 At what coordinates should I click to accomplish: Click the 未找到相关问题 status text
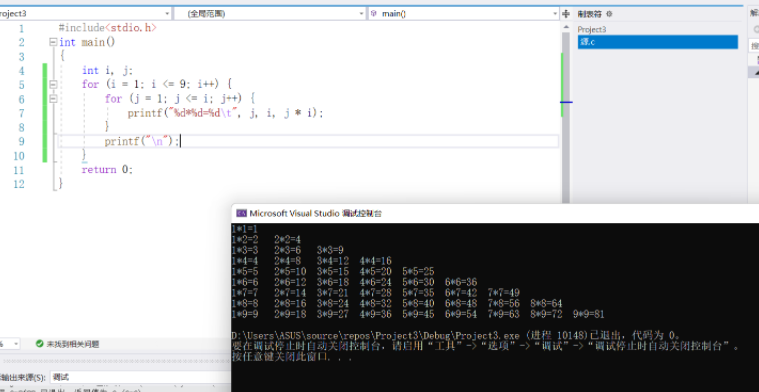click(73, 344)
